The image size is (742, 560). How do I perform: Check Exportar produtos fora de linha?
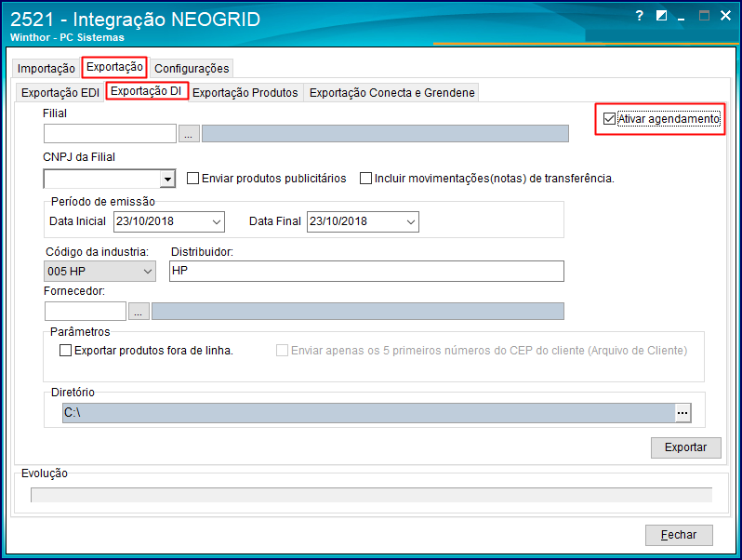click(66, 351)
